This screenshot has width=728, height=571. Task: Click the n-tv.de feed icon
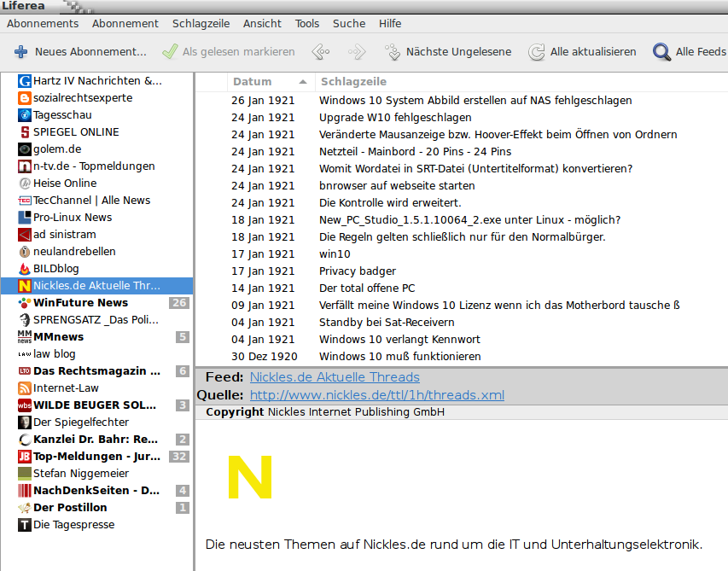25,166
